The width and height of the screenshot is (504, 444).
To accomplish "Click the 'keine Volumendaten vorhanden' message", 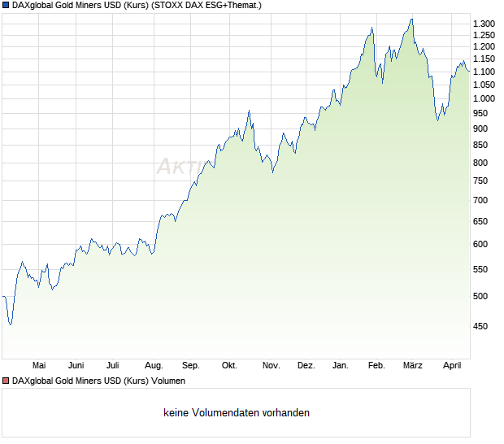I will pos(237,413).
